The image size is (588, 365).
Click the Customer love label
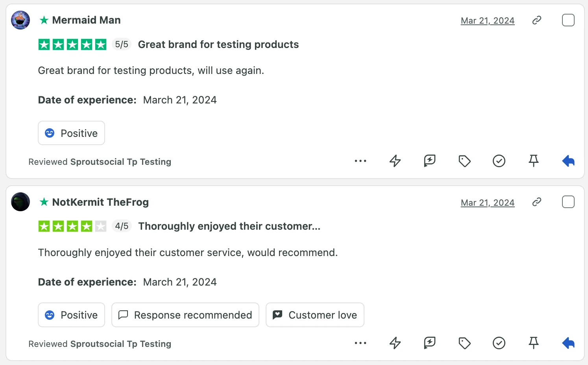tap(315, 315)
